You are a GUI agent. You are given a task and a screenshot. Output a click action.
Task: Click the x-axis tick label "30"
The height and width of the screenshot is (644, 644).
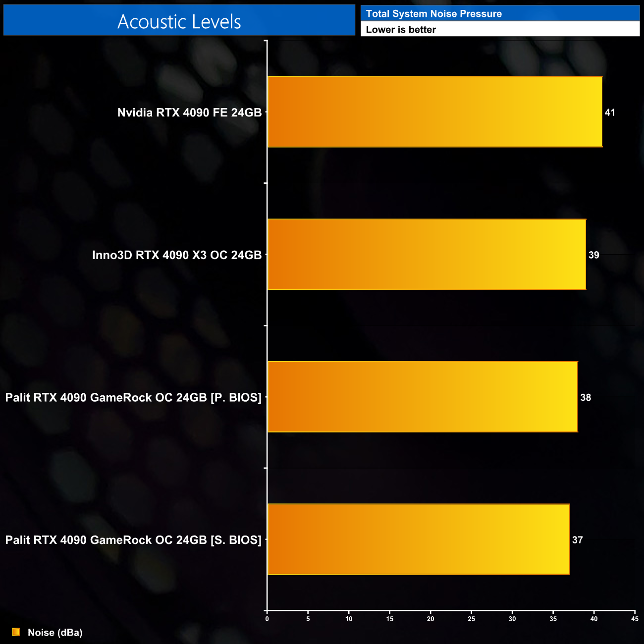pos(512,619)
